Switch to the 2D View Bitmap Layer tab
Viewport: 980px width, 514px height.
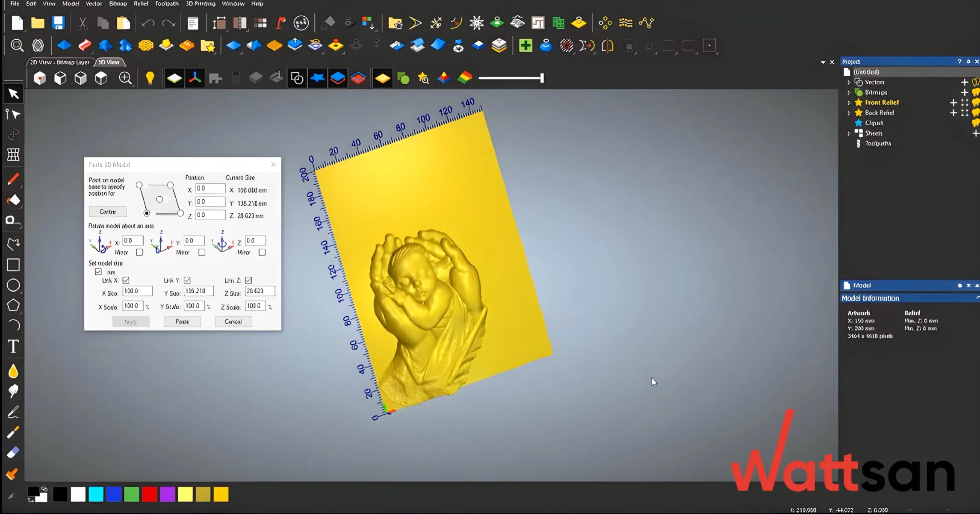(x=59, y=62)
